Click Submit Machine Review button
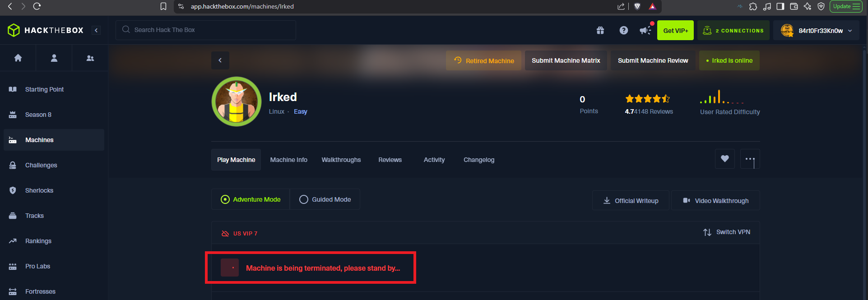The height and width of the screenshot is (300, 868). pyautogui.click(x=653, y=60)
